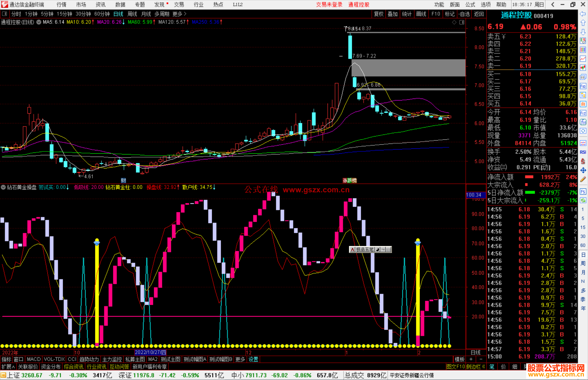
Task: Toggle the round icon beside 钻石黄金操盘 indicator
Action: point(3,187)
